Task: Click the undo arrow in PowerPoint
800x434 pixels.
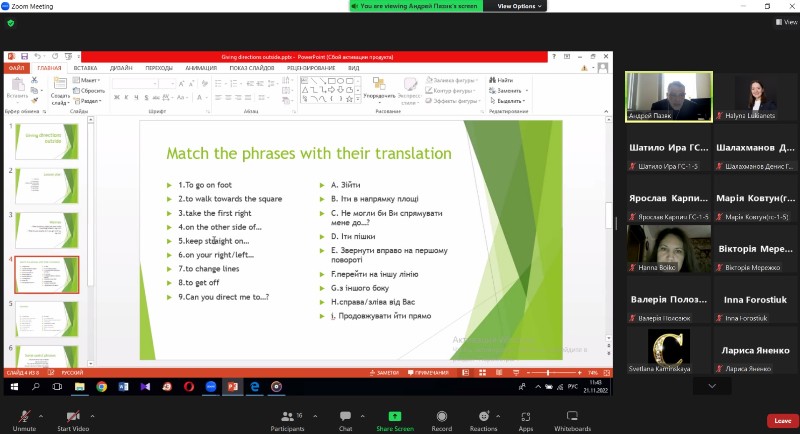Action: [x=38, y=57]
